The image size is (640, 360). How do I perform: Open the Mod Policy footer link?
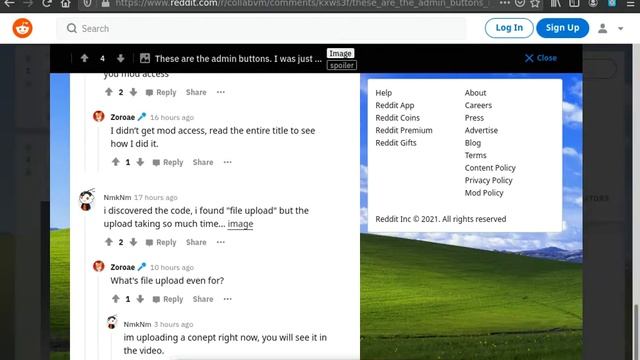coord(484,193)
